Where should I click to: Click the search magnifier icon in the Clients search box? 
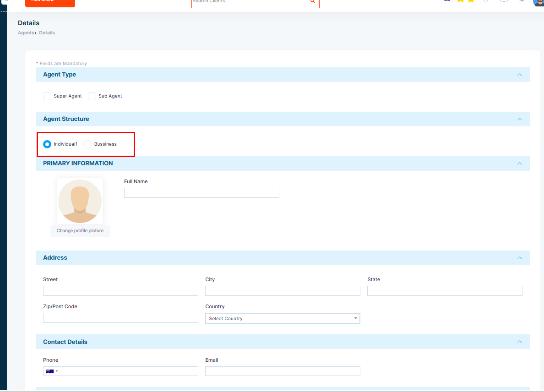(313, 1)
